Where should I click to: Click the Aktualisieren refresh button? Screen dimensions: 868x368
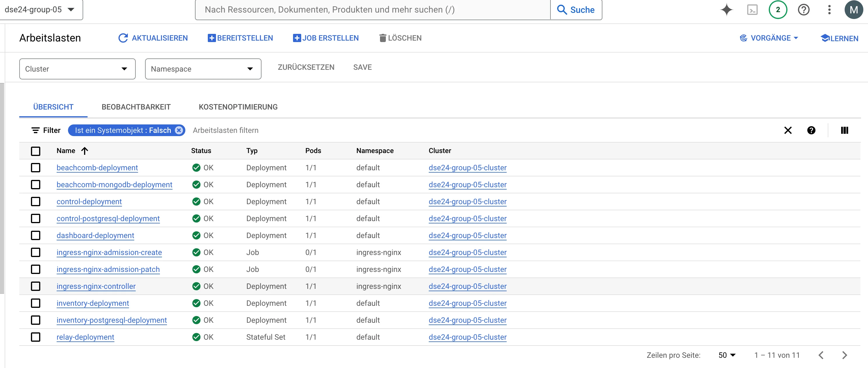(x=153, y=38)
